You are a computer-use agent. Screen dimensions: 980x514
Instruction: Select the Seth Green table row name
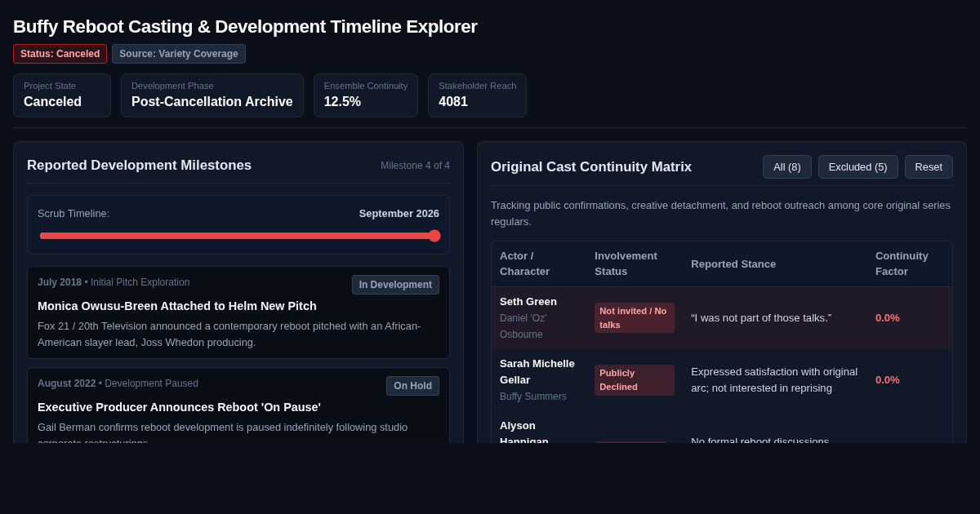click(528, 301)
